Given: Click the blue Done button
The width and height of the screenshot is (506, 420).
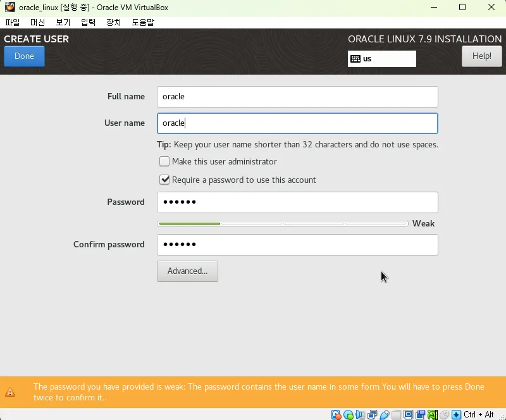Looking at the screenshot, I should (x=24, y=56).
